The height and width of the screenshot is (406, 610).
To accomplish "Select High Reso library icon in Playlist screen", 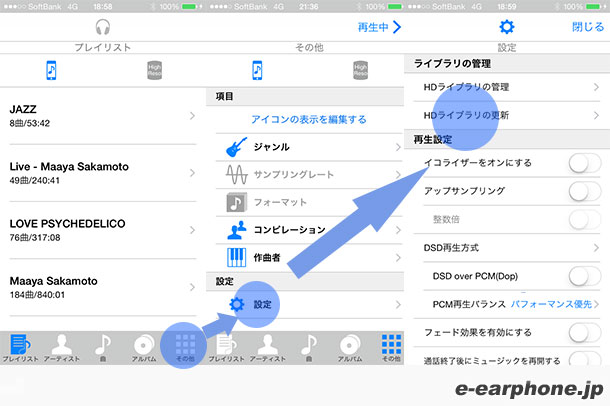I will tap(154, 70).
